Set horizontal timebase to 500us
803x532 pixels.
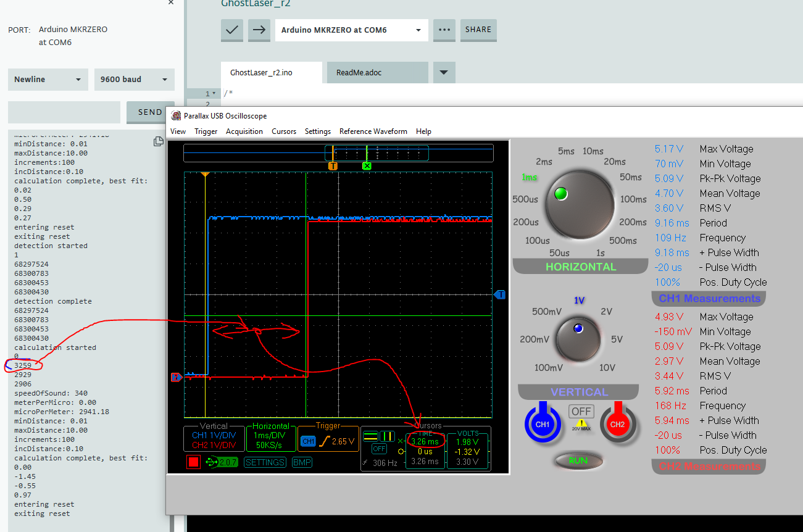[525, 199]
